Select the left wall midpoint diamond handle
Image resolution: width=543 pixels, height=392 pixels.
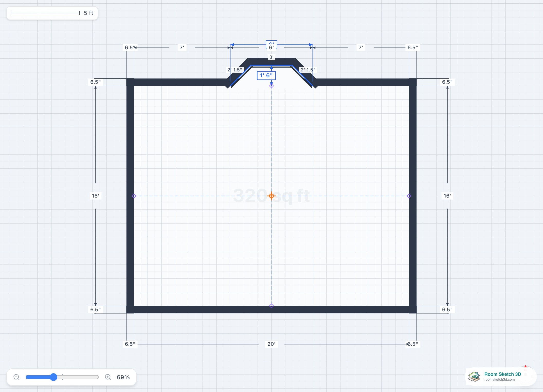(x=134, y=196)
